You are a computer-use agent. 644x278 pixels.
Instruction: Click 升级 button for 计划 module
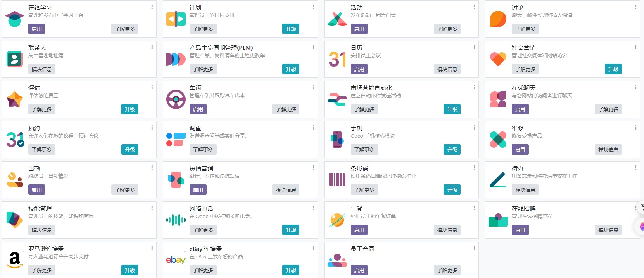pos(291,29)
